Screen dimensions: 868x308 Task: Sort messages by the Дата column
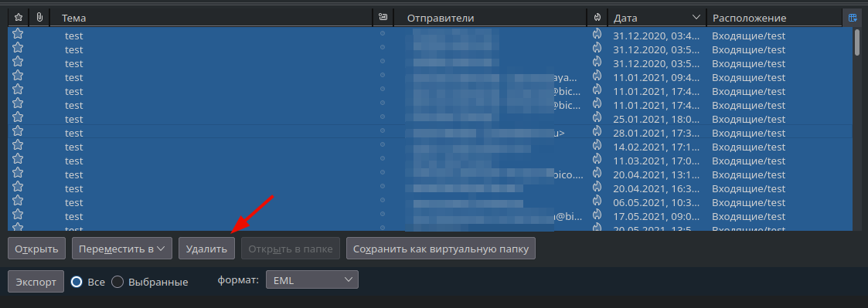coord(656,18)
